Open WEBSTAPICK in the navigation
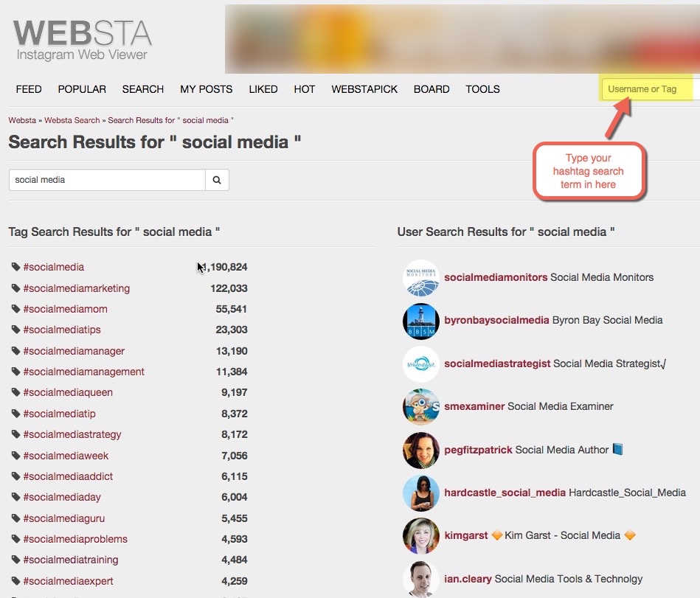 tap(364, 89)
